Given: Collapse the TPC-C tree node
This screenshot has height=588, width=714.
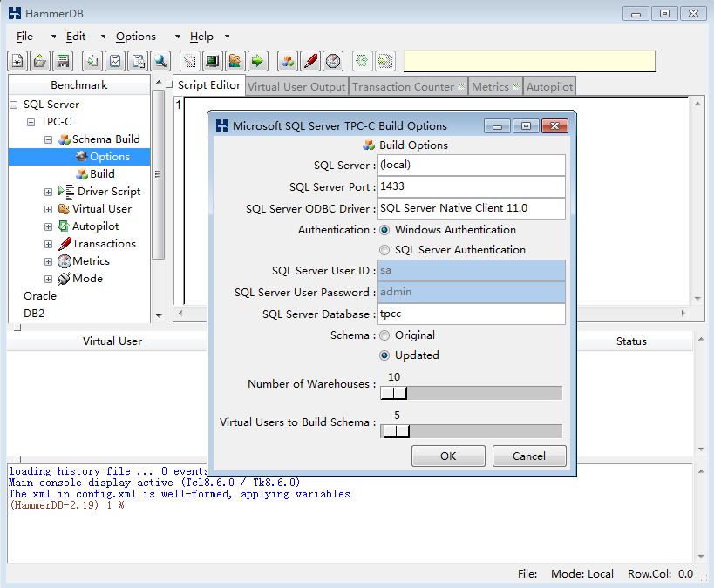Looking at the screenshot, I should [31, 122].
